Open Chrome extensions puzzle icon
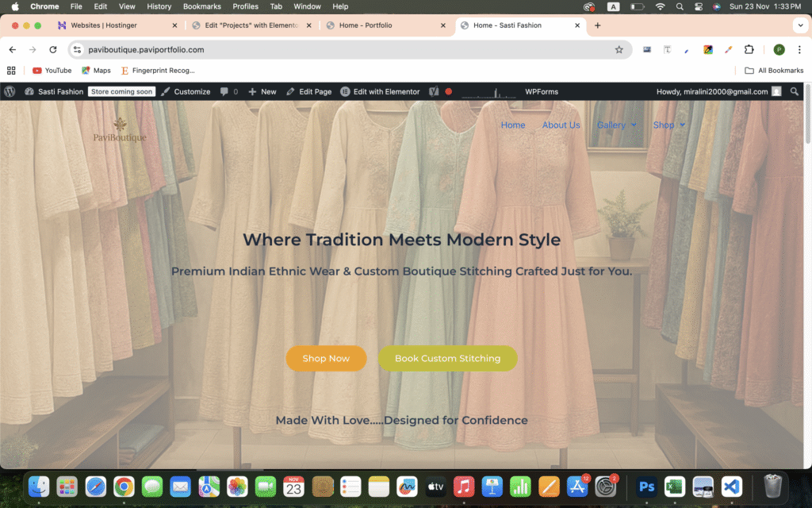812x508 pixels. pyautogui.click(x=749, y=49)
